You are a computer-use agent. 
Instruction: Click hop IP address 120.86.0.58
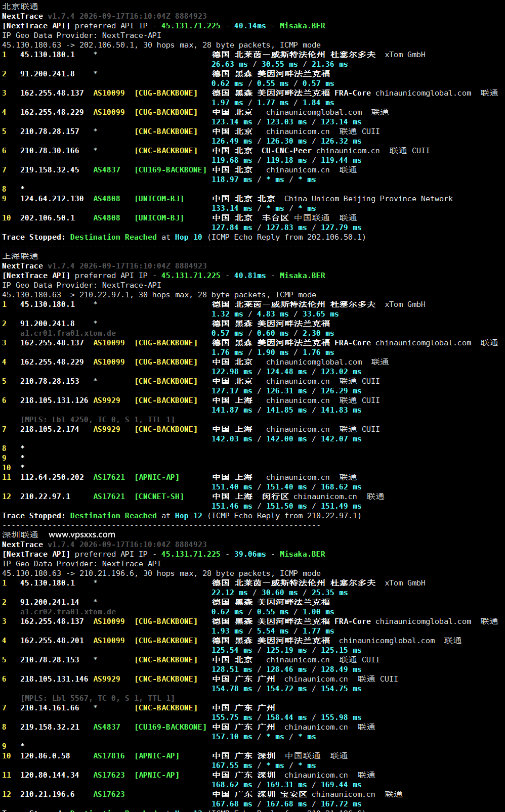pos(45,756)
